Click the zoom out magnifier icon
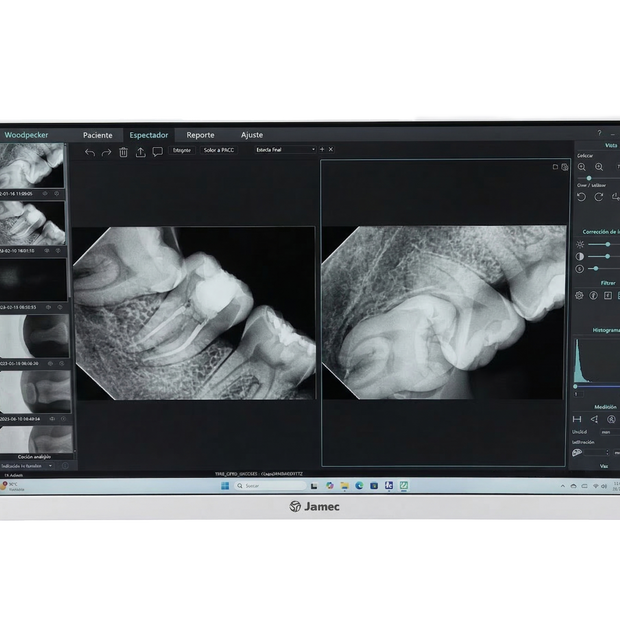The image size is (620, 620). pos(599,167)
